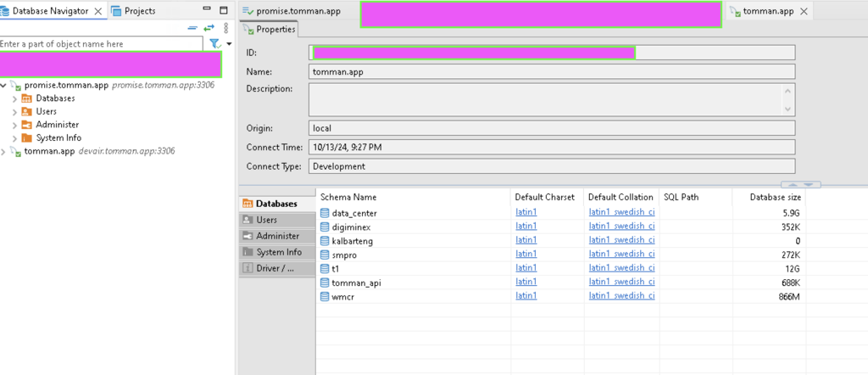This screenshot has width=868, height=375.
Task: Open the navigator View Menu dots icon
Action: pyautogui.click(x=225, y=28)
